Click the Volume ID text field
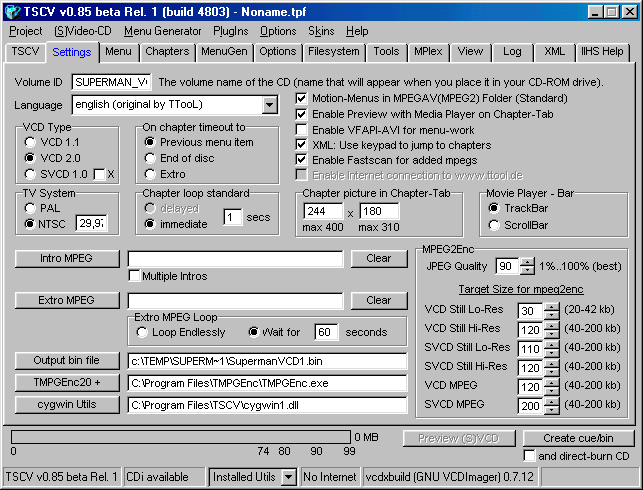 pyautogui.click(x=111, y=82)
